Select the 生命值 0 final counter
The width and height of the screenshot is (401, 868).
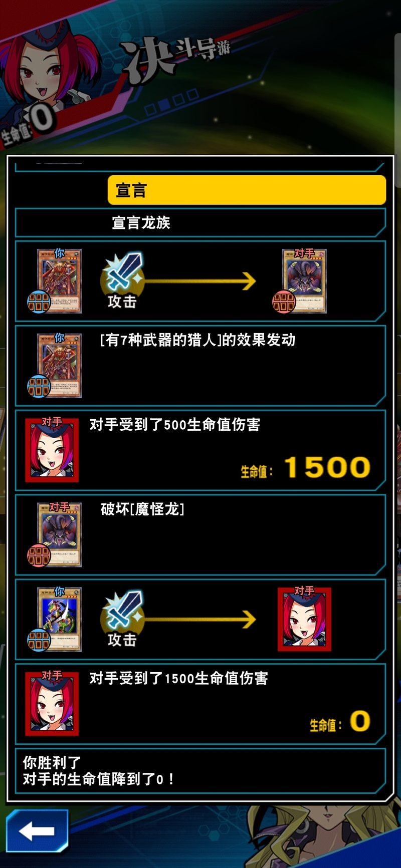click(x=340, y=722)
